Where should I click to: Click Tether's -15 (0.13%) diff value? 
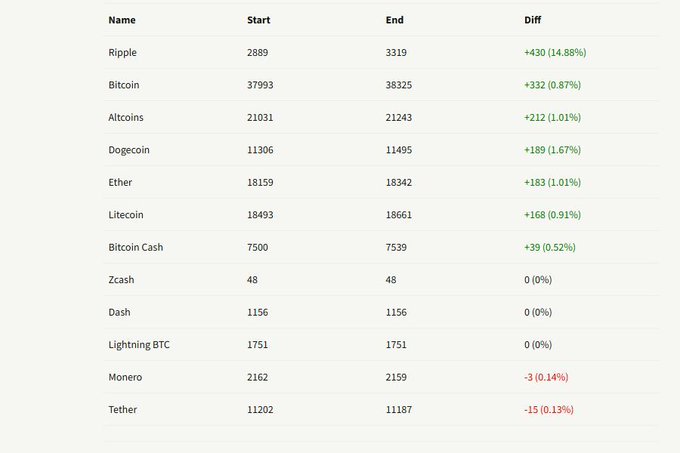coord(548,410)
